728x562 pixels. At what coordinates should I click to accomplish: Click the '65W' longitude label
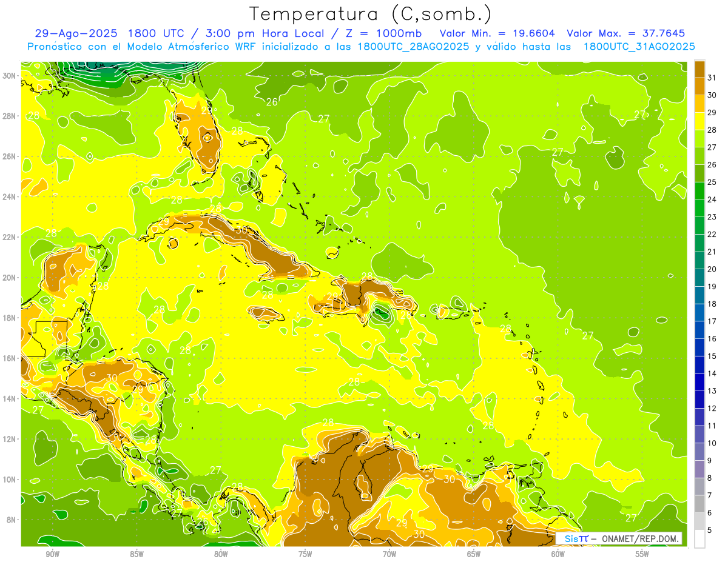(474, 554)
